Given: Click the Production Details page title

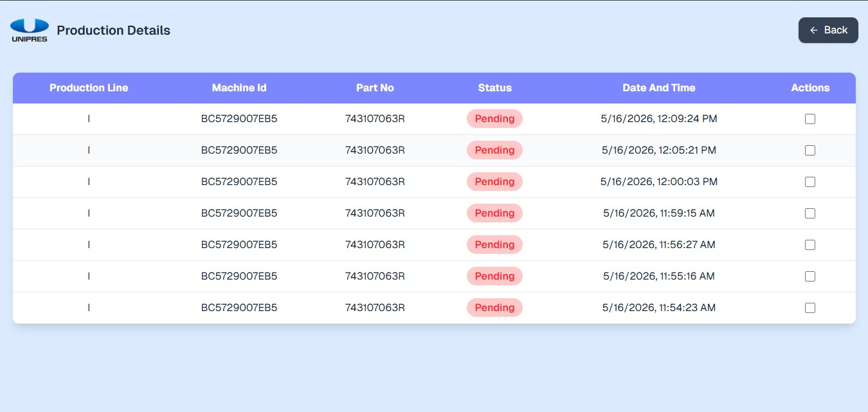Looking at the screenshot, I should pyautogui.click(x=114, y=30).
